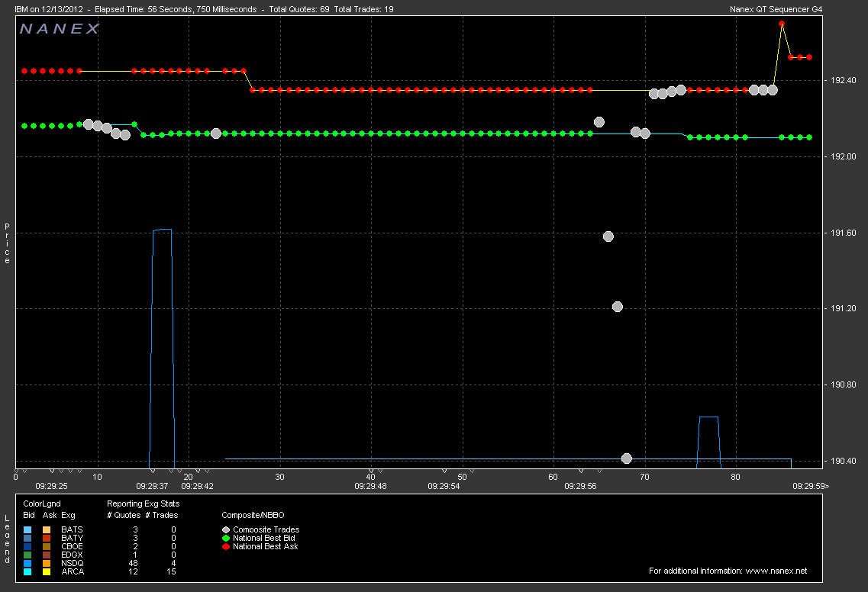Click the 190.40 price axis label
Image resolution: width=868 pixels, height=592 pixels.
[x=843, y=461]
